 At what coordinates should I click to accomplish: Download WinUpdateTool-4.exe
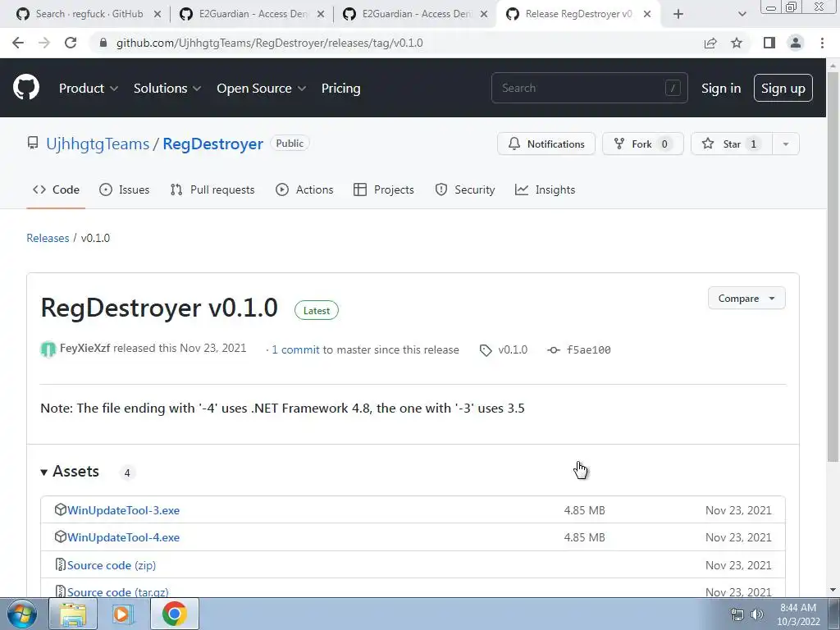[123, 537]
